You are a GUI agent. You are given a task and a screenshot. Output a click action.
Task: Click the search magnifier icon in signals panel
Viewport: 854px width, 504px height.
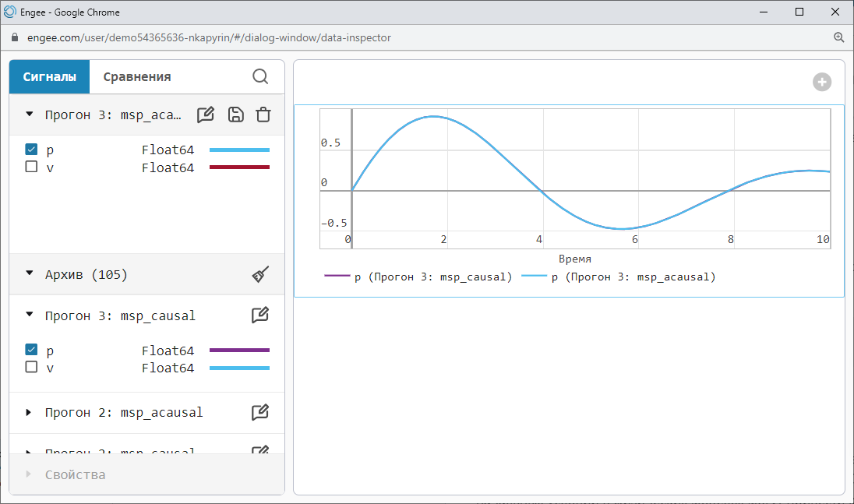coord(260,76)
